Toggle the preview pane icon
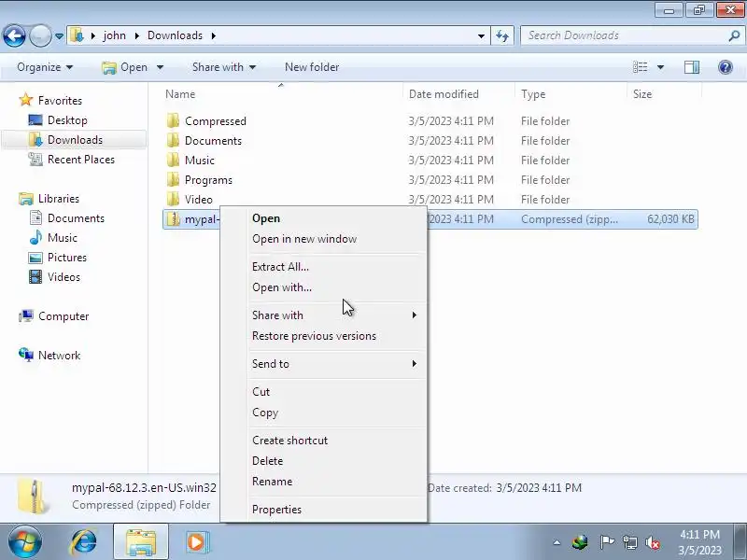747x560 pixels. point(692,67)
